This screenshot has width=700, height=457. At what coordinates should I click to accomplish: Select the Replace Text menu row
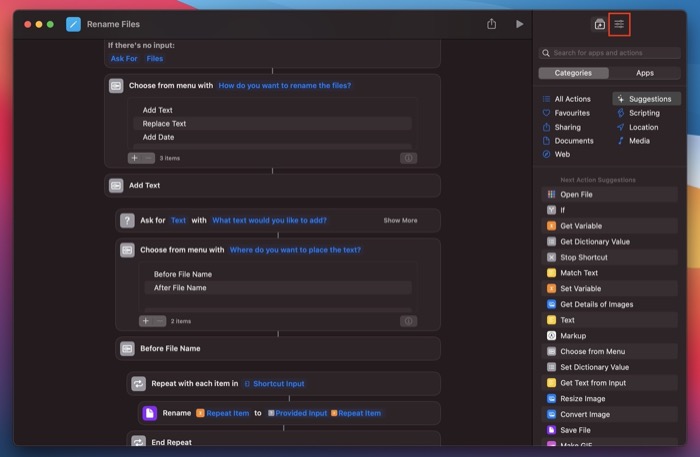coord(272,124)
